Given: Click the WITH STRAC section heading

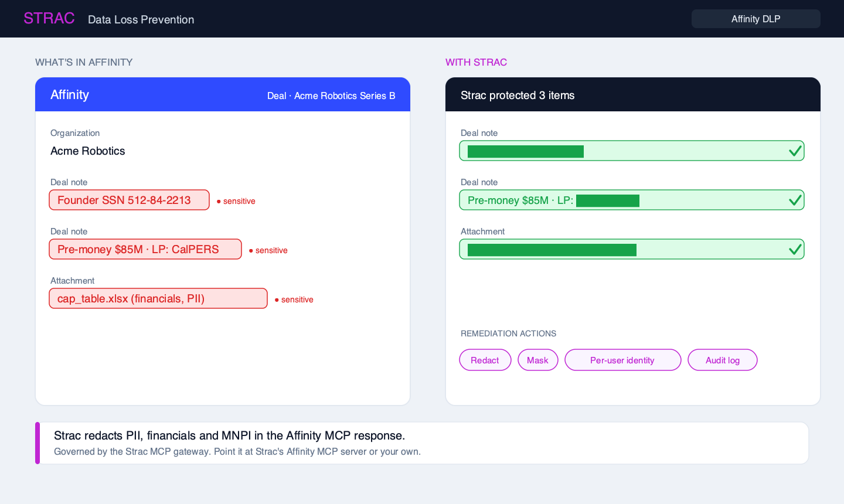Looking at the screenshot, I should click(477, 62).
